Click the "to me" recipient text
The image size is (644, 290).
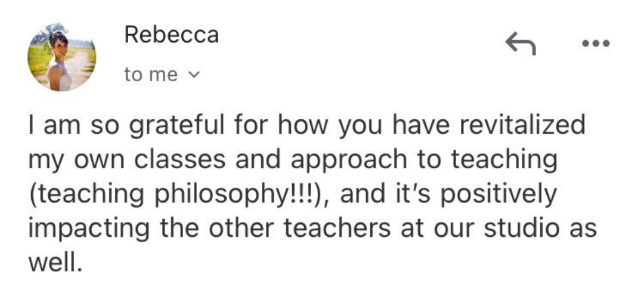pyautogui.click(x=150, y=75)
